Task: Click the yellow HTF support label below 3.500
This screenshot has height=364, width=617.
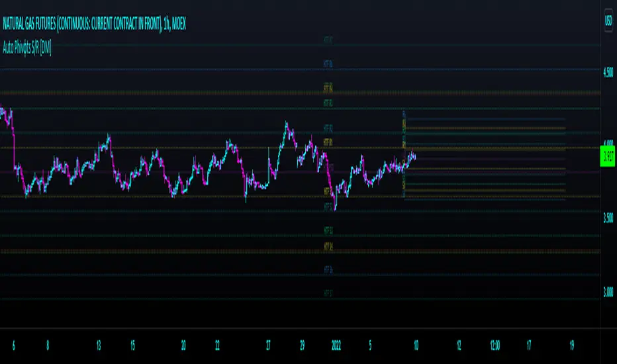Action: (328, 246)
